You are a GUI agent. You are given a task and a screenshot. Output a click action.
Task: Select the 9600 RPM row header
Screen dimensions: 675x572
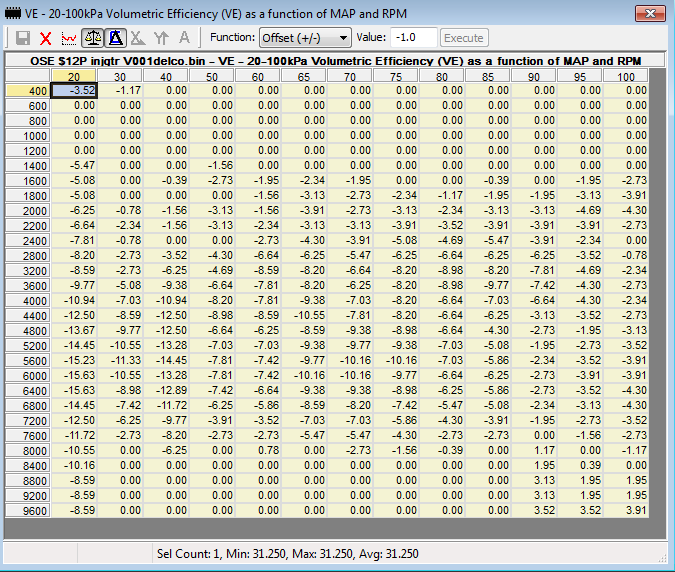(28, 511)
